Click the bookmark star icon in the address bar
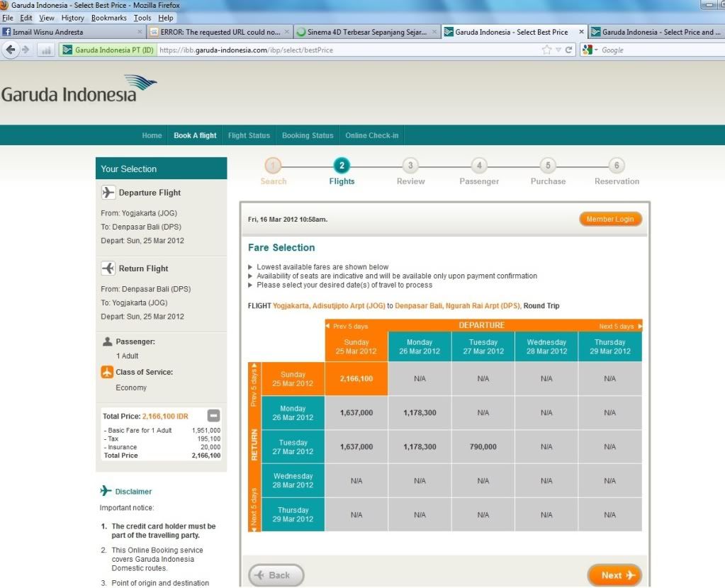Screen dimensions: 725x588 click(x=546, y=50)
